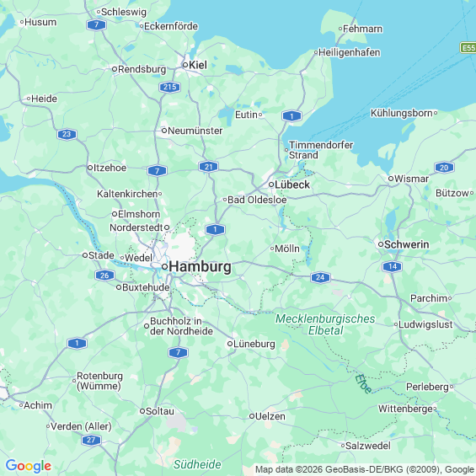This screenshot has width=476, height=476.
Task: Click the A20 highway shield near Wismar
Action: click(444, 168)
